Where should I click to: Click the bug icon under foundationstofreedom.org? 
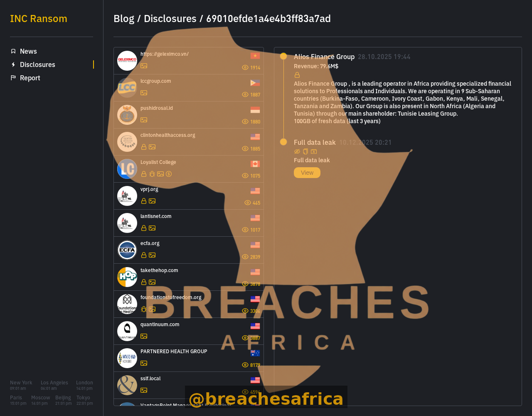tap(144, 309)
